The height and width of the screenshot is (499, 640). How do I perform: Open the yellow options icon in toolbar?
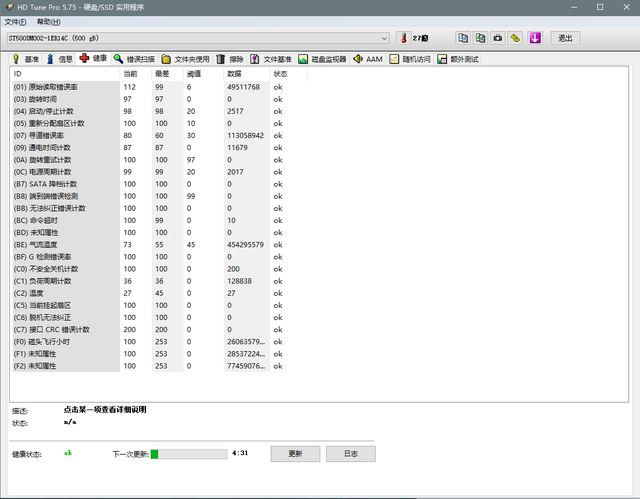point(516,38)
